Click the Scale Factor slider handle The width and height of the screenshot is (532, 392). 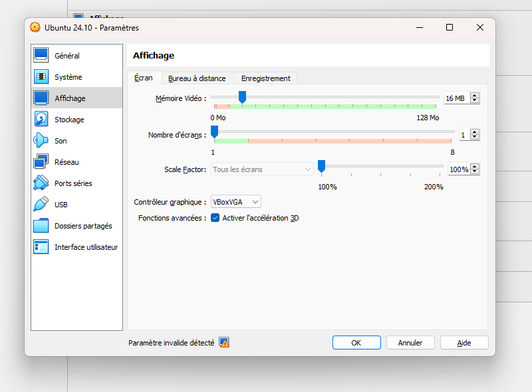click(x=321, y=166)
